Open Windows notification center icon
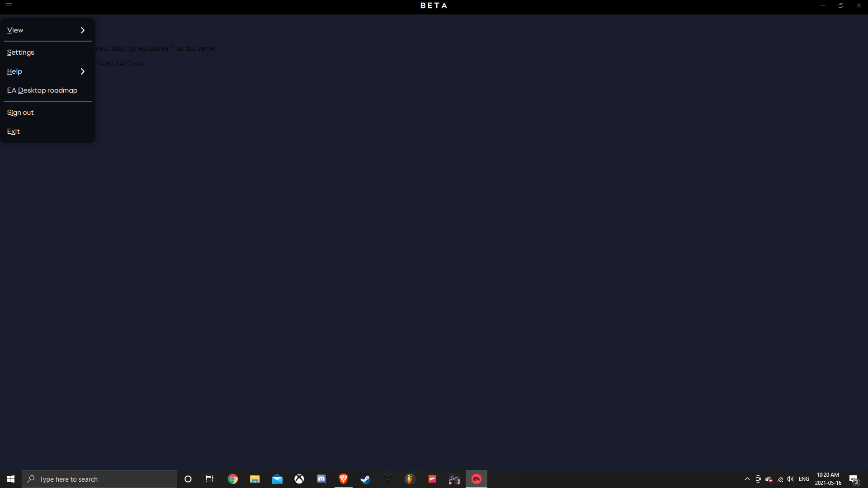 coord(854,479)
